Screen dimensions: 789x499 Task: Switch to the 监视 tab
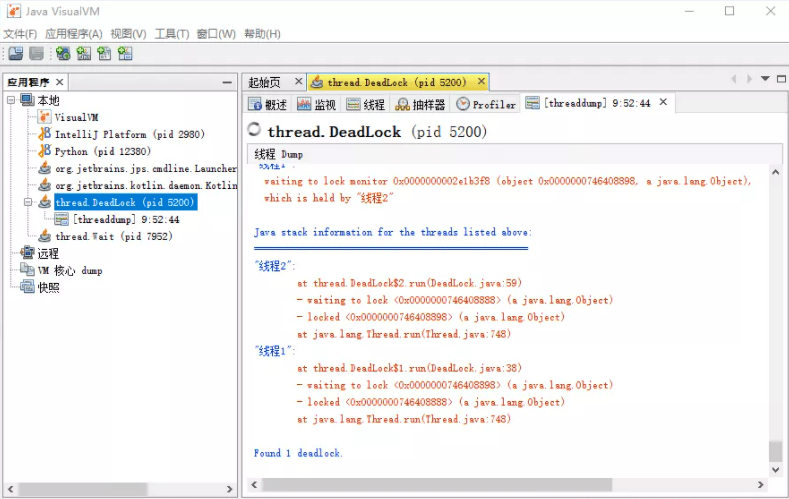(317, 104)
